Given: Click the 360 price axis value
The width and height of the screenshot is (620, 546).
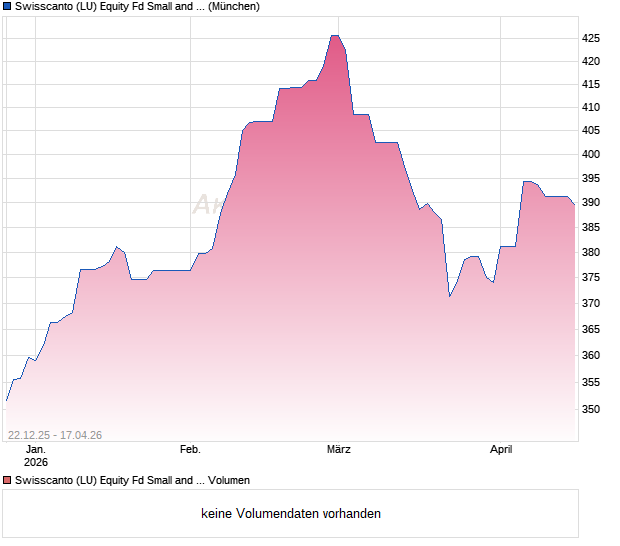Looking at the screenshot, I should 591,355.
